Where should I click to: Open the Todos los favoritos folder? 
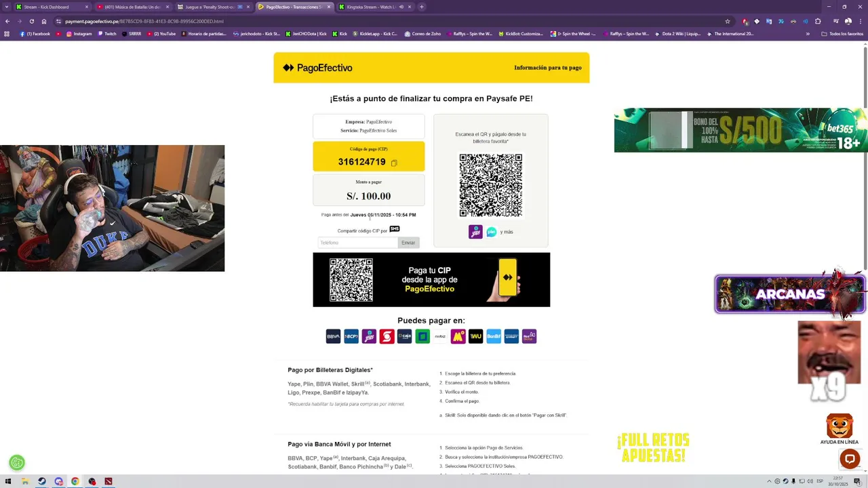tap(843, 34)
